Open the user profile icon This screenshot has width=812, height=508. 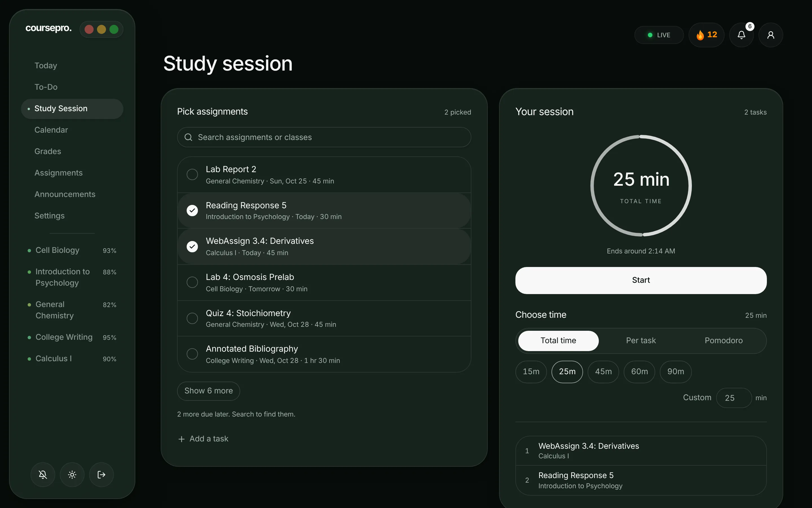point(771,35)
